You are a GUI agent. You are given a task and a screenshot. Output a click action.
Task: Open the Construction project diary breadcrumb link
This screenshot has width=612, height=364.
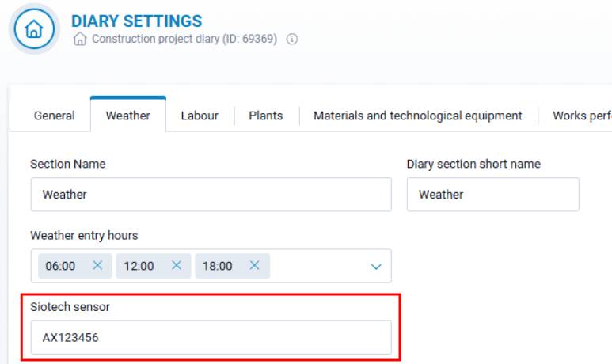click(x=184, y=39)
